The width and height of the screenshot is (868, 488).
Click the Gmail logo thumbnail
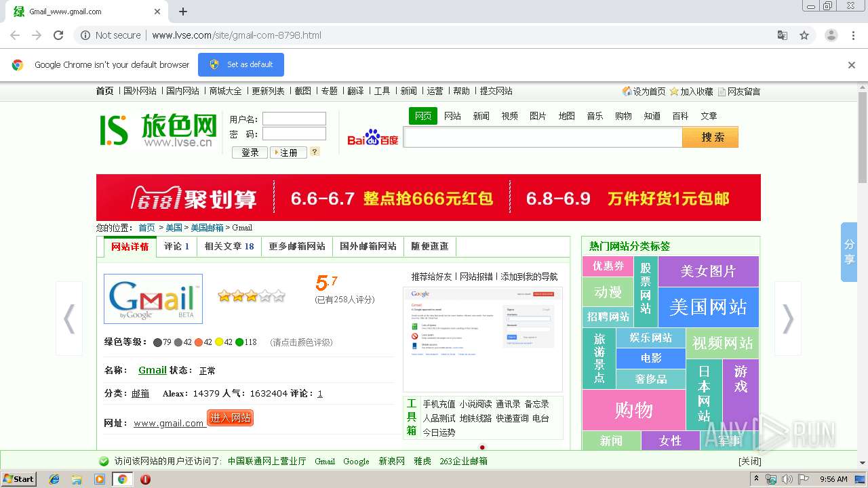click(x=153, y=299)
